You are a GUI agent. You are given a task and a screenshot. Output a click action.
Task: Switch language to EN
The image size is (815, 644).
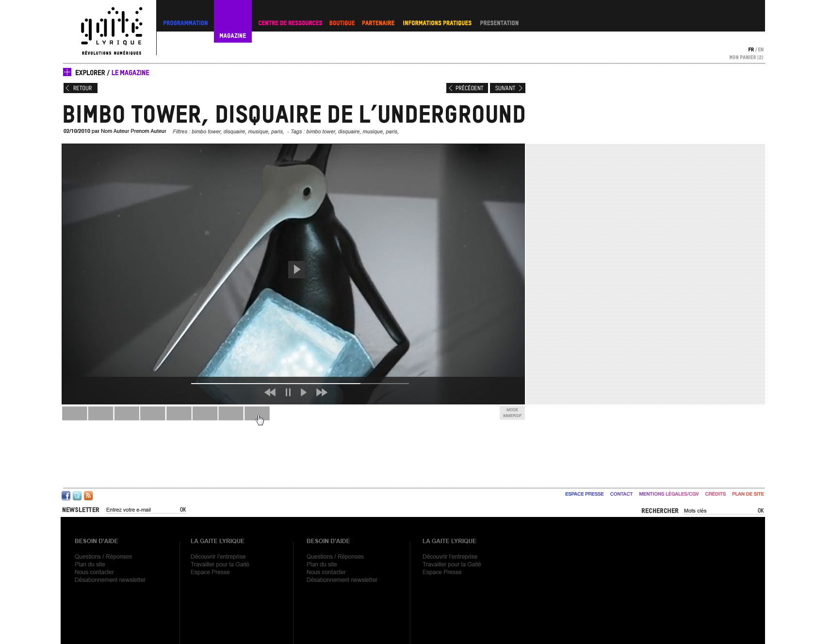click(761, 49)
